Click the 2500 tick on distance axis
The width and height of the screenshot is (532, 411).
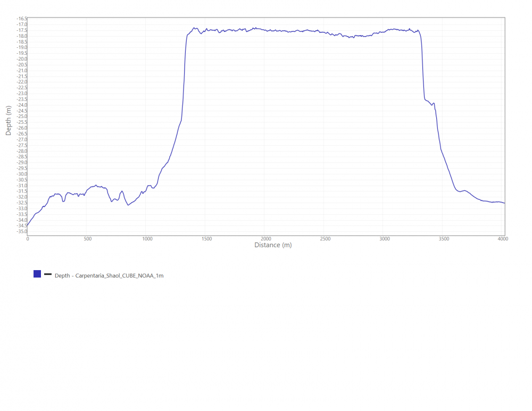point(325,239)
